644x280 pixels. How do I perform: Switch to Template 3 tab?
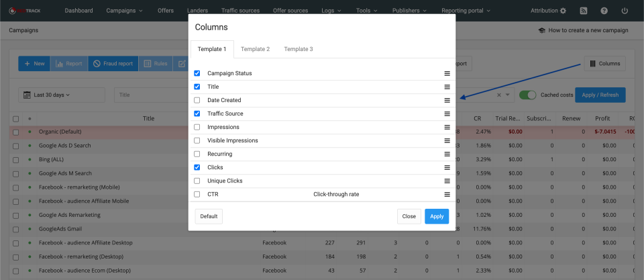point(299,49)
